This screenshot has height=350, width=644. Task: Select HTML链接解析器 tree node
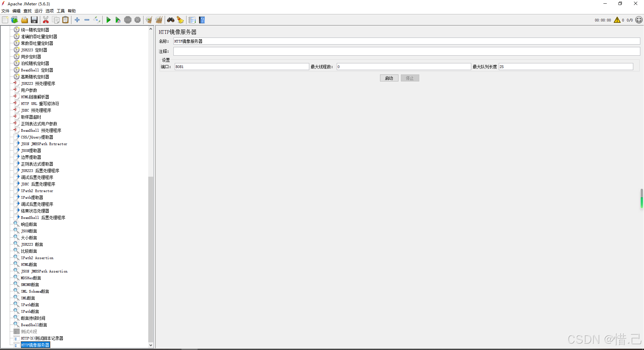35,97
